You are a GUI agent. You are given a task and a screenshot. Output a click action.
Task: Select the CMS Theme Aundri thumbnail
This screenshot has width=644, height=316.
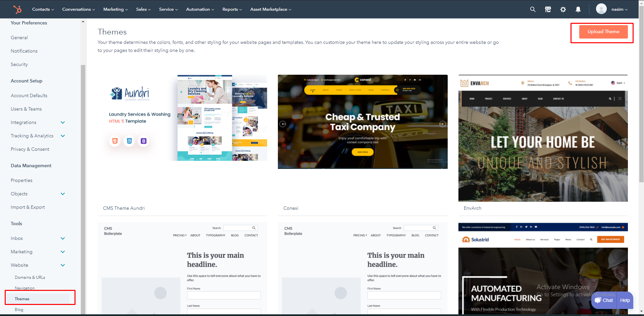tap(182, 118)
